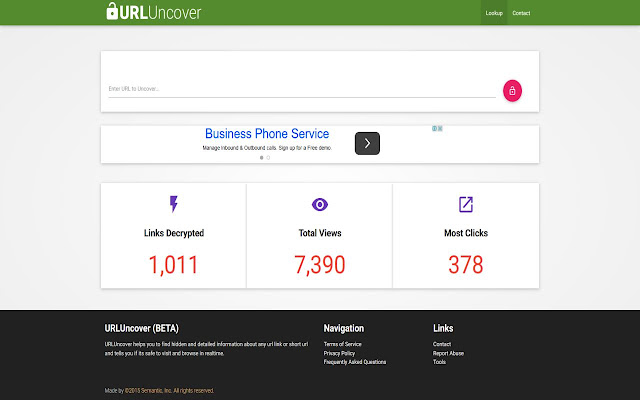Click the lightning bolt Links Decrypted icon

pos(174,204)
